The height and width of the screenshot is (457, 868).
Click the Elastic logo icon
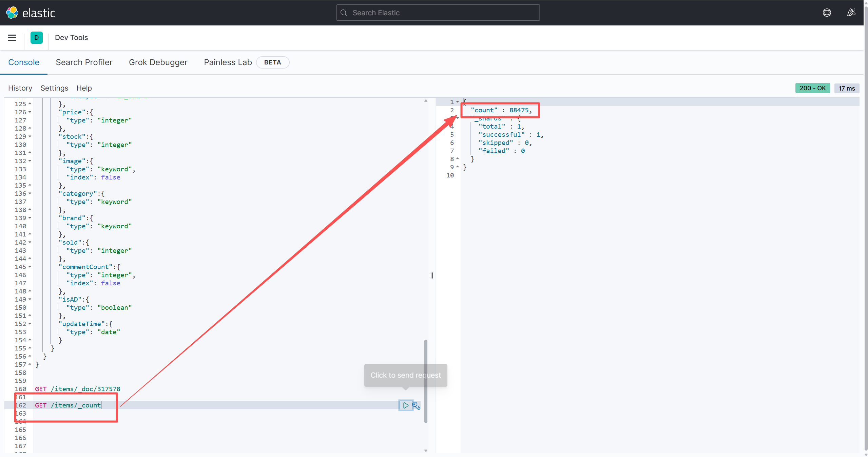tap(12, 13)
